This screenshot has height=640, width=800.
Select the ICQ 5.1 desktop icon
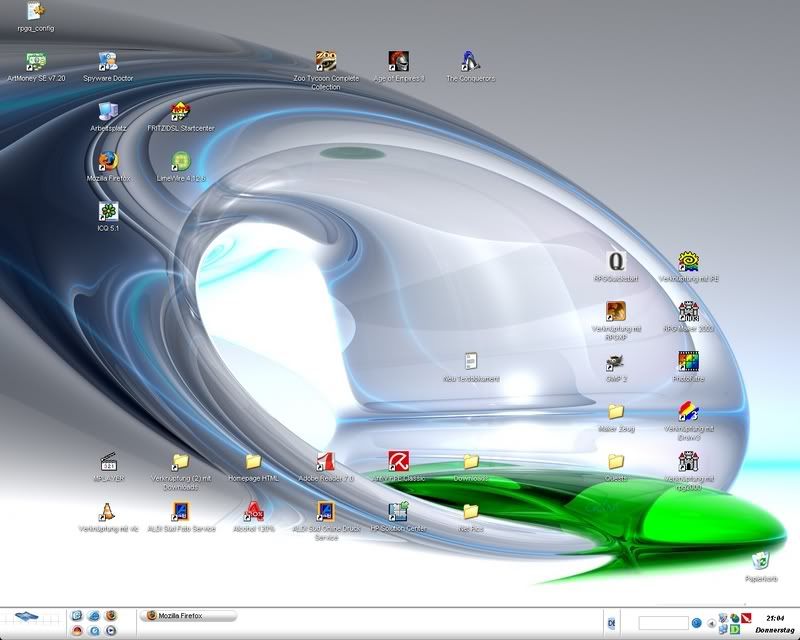point(108,212)
